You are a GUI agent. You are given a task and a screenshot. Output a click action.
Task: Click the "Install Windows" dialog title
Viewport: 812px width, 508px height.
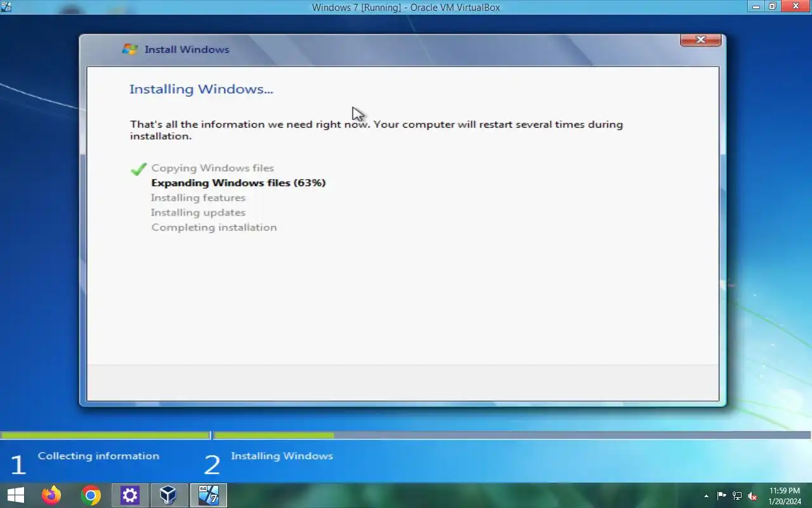pos(187,50)
